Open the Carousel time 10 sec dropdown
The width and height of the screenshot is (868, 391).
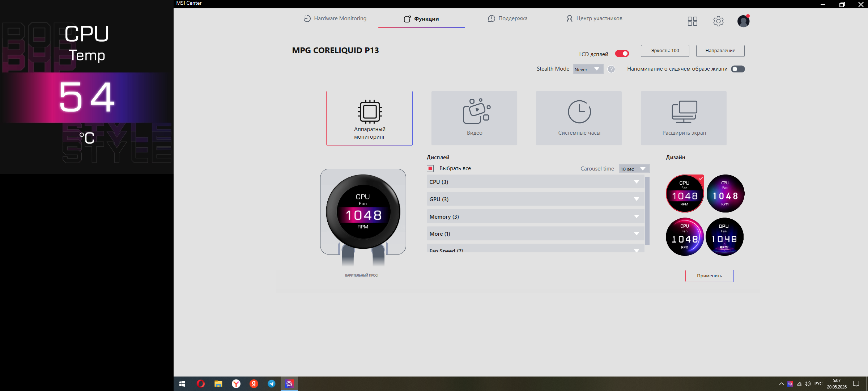pyautogui.click(x=634, y=169)
